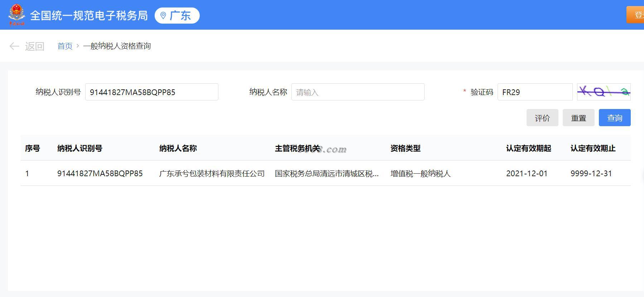The image size is (644, 297).
Task: Click the 返回 back link
Action: [x=34, y=46]
